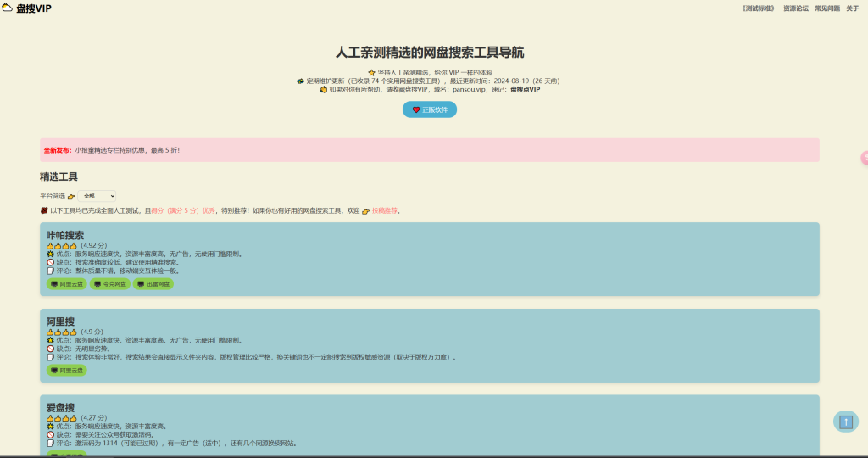Select the 阿里云盘 tag in the 阿里搜 card

tap(66, 371)
